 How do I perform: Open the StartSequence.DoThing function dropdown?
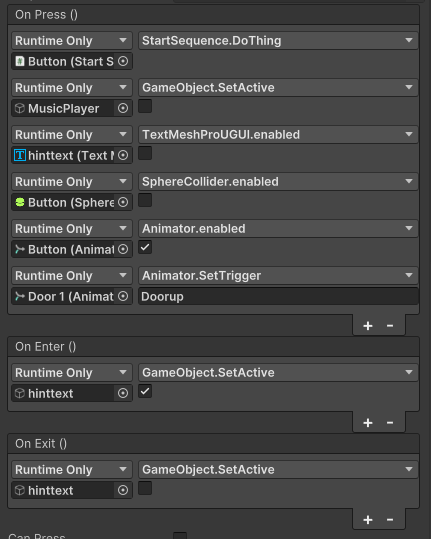pos(278,41)
